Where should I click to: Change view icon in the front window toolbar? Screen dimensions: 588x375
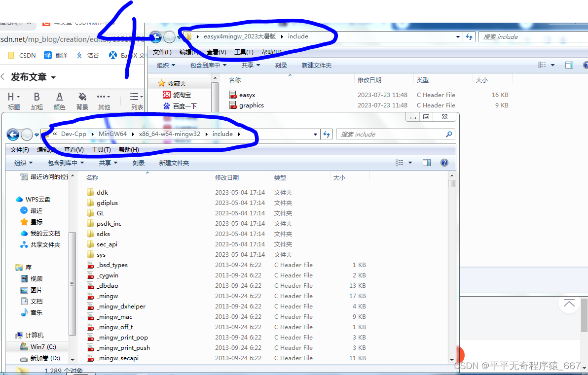pyautogui.click(x=400, y=163)
